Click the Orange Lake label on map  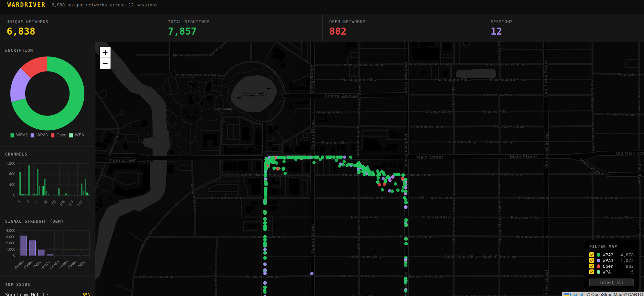(254, 94)
